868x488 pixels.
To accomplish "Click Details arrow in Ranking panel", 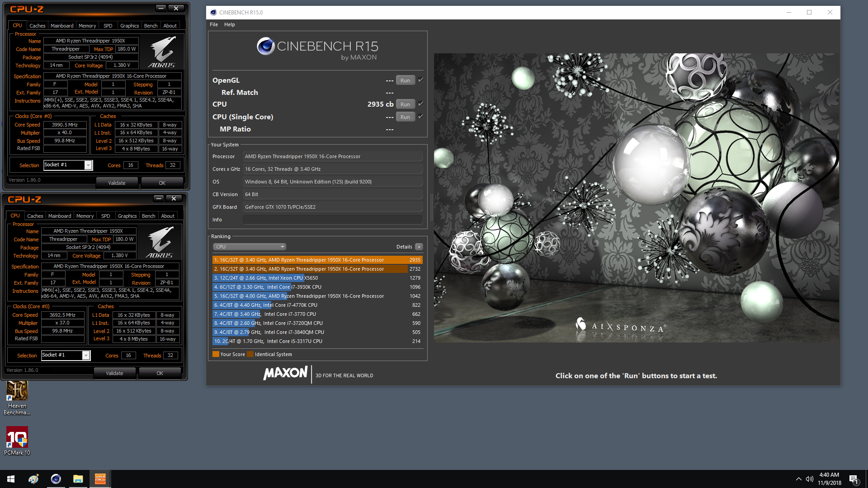I will pos(419,247).
